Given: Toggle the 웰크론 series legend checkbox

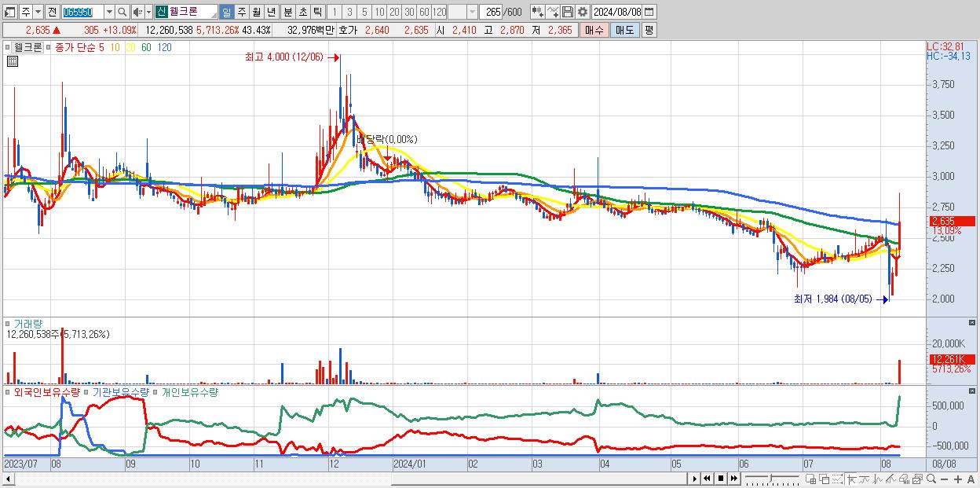Looking at the screenshot, I should pyautogui.click(x=8, y=47).
